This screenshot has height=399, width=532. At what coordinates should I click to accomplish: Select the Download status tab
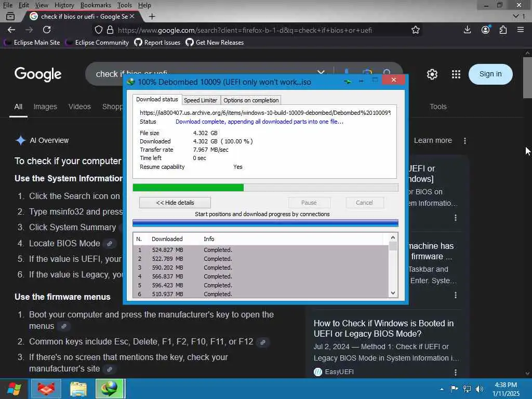pyautogui.click(x=157, y=99)
